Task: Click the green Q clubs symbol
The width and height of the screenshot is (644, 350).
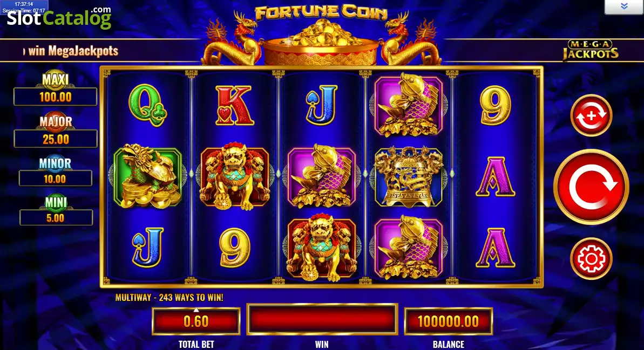Action: pos(147,106)
